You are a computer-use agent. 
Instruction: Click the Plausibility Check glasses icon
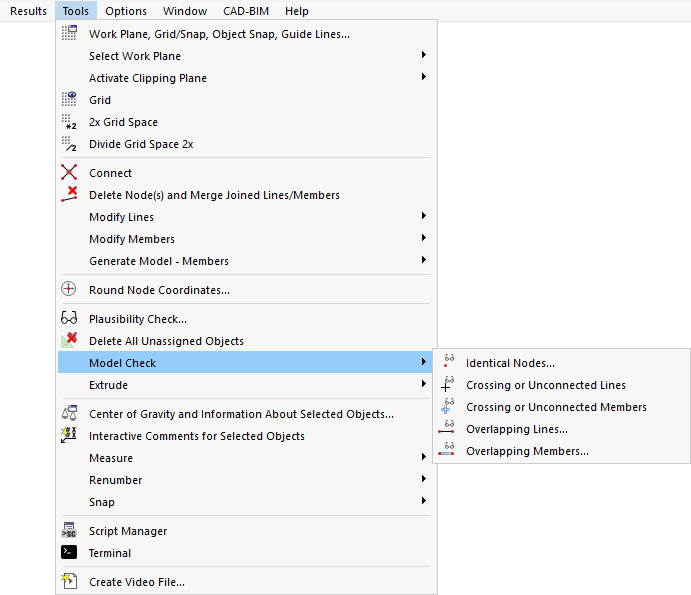[x=69, y=319]
